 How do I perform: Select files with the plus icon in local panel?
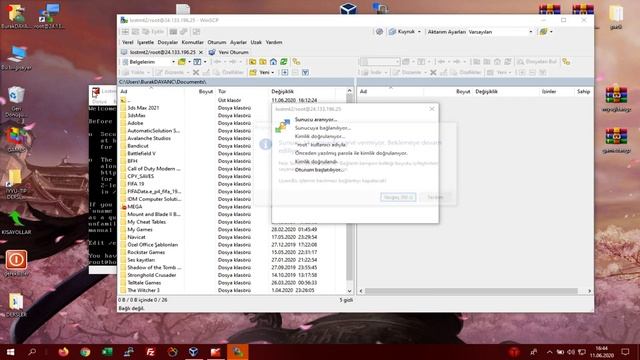(x=285, y=72)
